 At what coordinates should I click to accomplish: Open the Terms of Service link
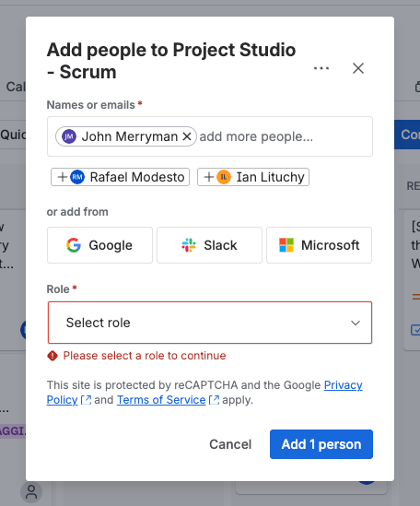pyautogui.click(x=161, y=400)
